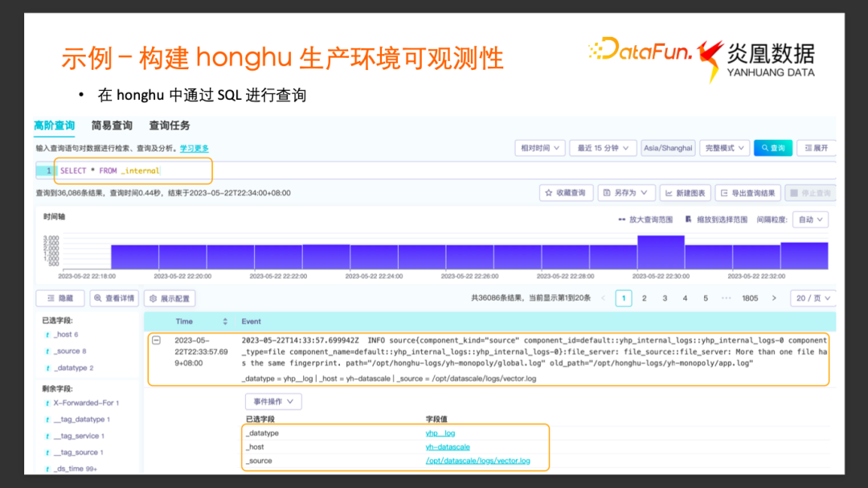Click the /opt/datascale/logs/vector.log field value link

click(x=477, y=461)
